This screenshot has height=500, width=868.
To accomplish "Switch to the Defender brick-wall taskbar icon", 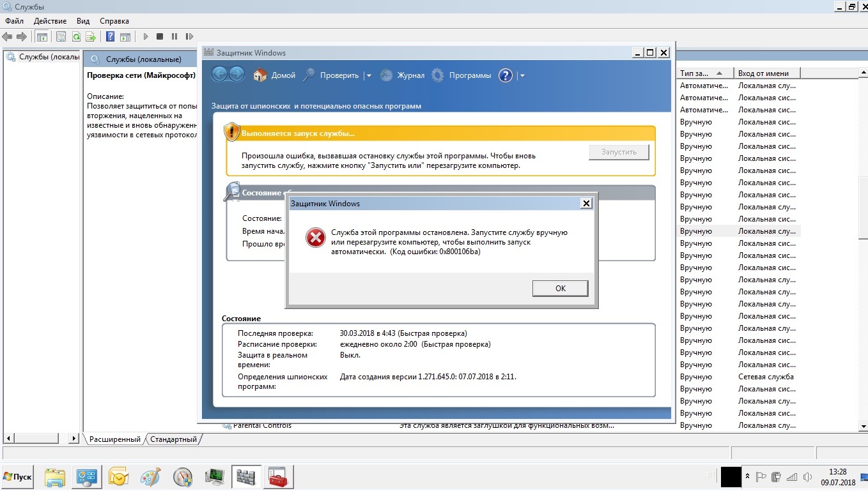I will 246,477.
